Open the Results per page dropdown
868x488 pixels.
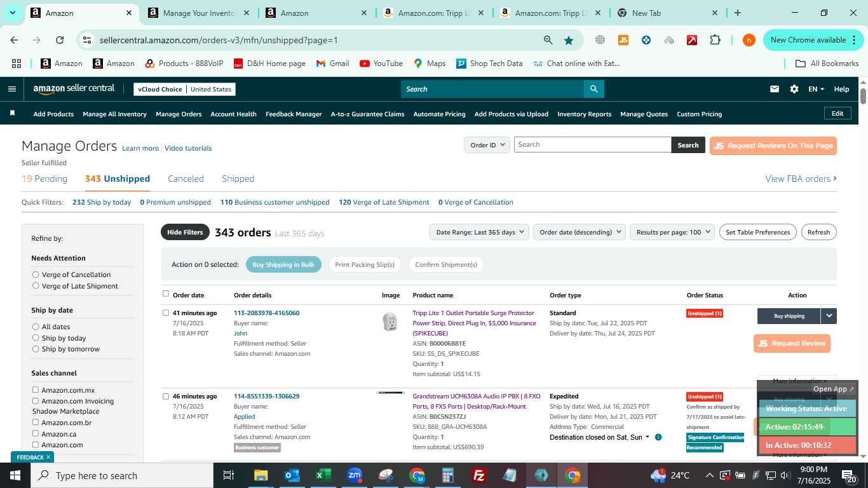point(672,232)
